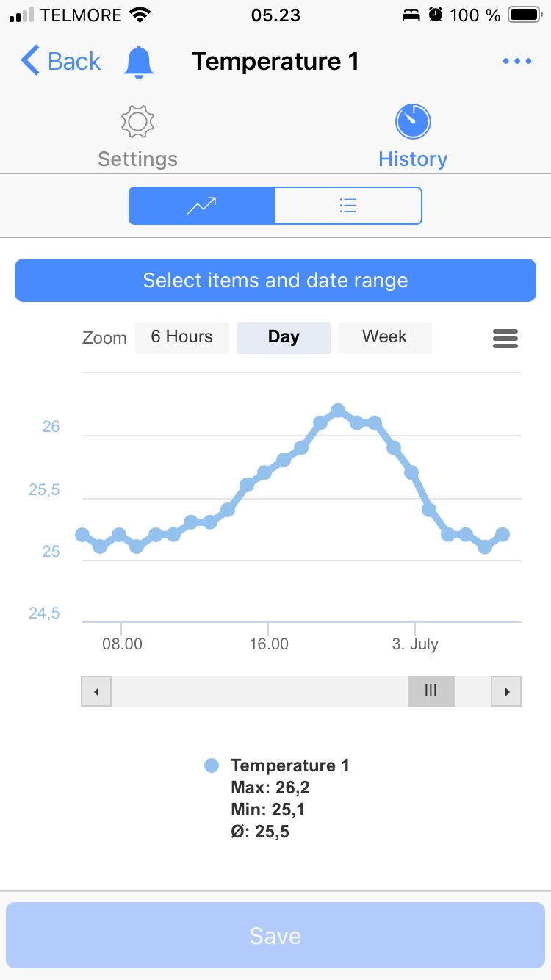This screenshot has width=551, height=980.
Task: Click the chart scrollbar handle
Action: pyautogui.click(x=431, y=691)
